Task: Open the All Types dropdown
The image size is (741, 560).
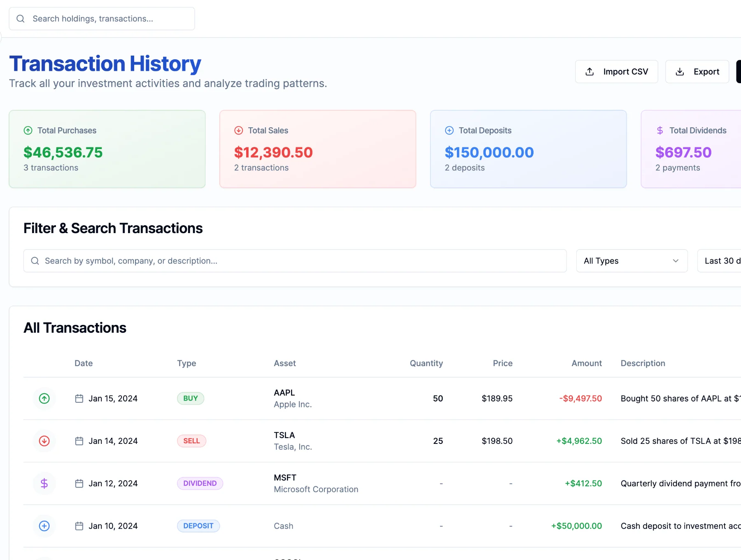Action: point(632,261)
